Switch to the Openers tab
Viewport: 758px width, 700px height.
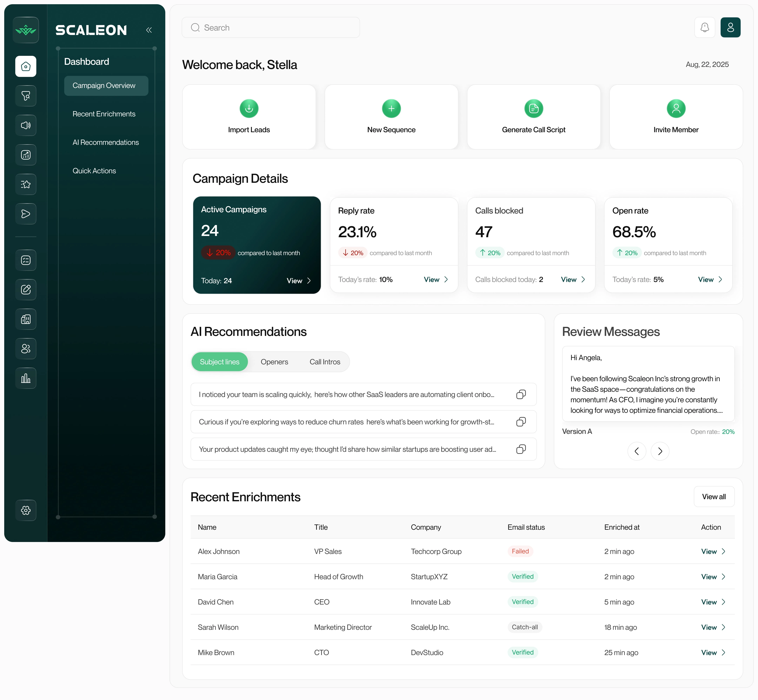click(274, 362)
